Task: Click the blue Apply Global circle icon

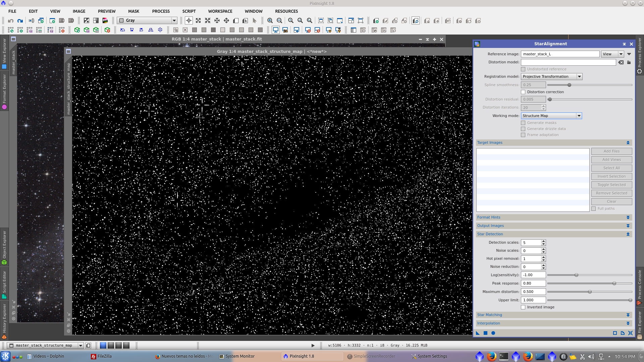Action: (493, 333)
